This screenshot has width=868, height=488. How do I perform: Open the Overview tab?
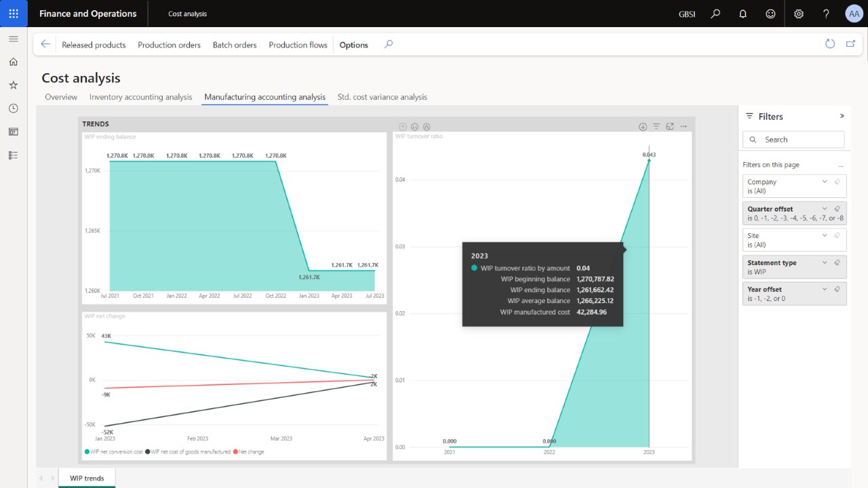[61, 97]
